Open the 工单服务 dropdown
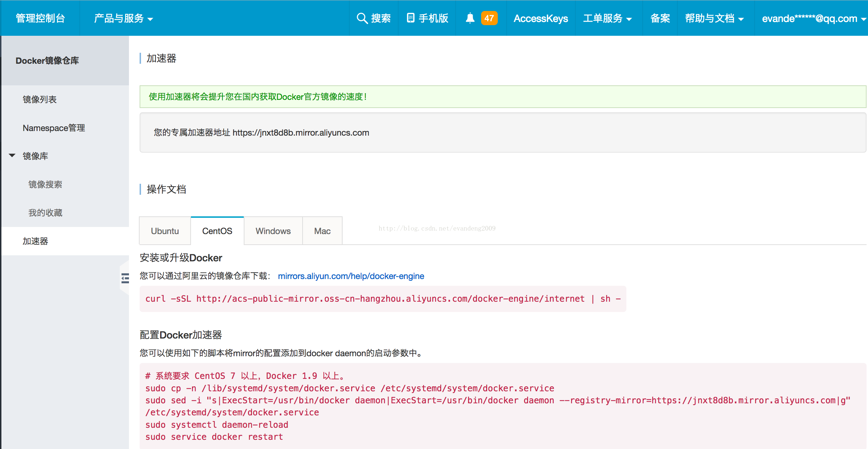868x449 pixels. click(x=607, y=18)
